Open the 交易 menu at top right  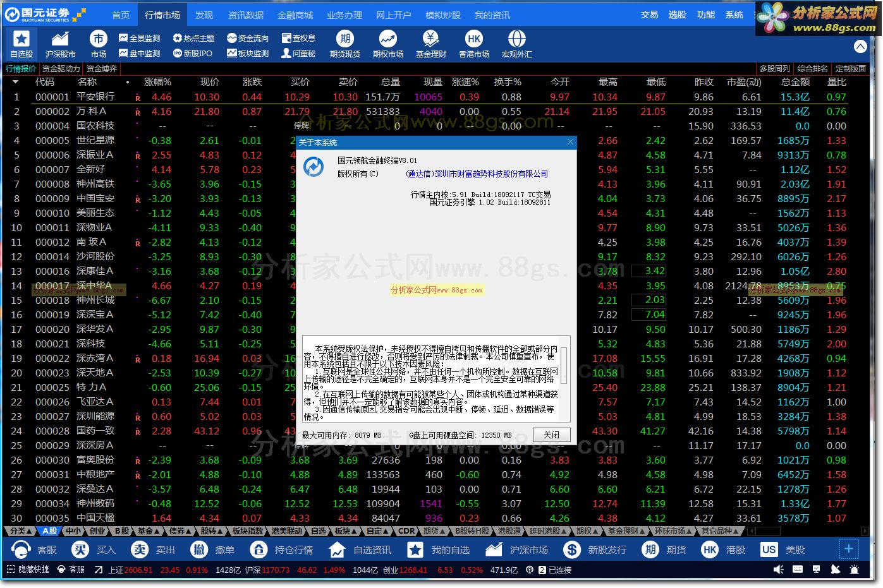coord(649,15)
